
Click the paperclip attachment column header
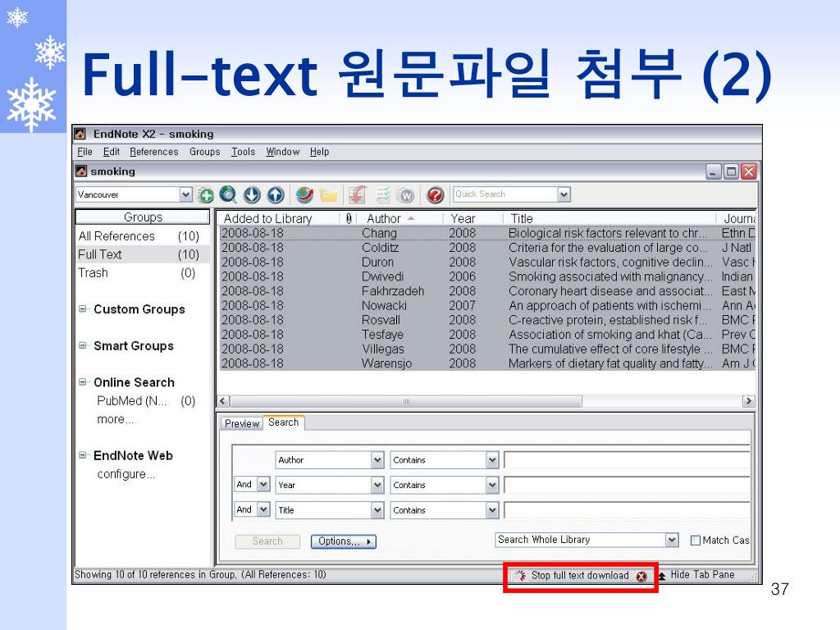[x=349, y=218]
